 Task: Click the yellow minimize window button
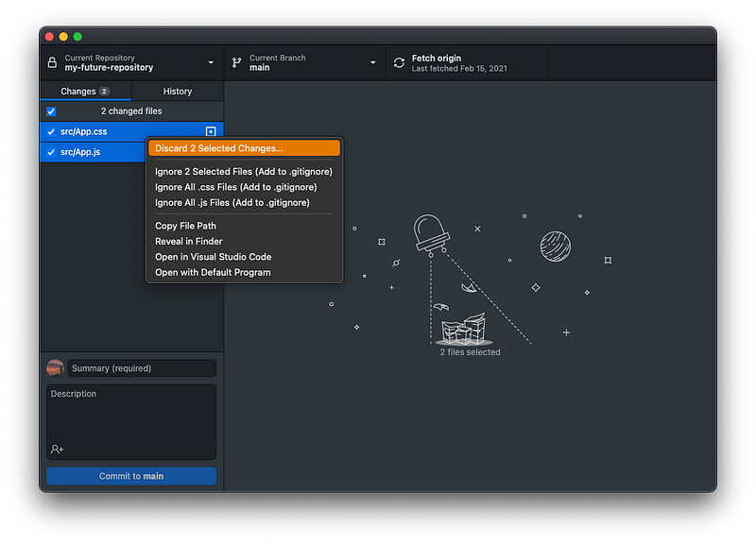[63, 37]
